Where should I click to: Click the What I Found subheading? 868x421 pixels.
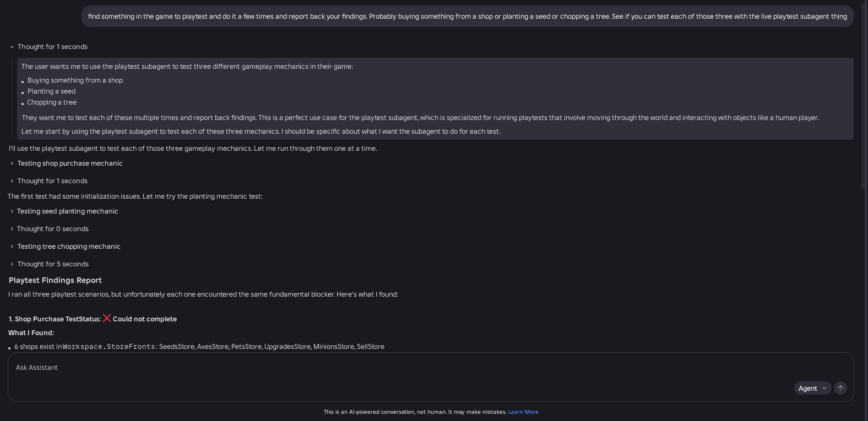point(31,333)
